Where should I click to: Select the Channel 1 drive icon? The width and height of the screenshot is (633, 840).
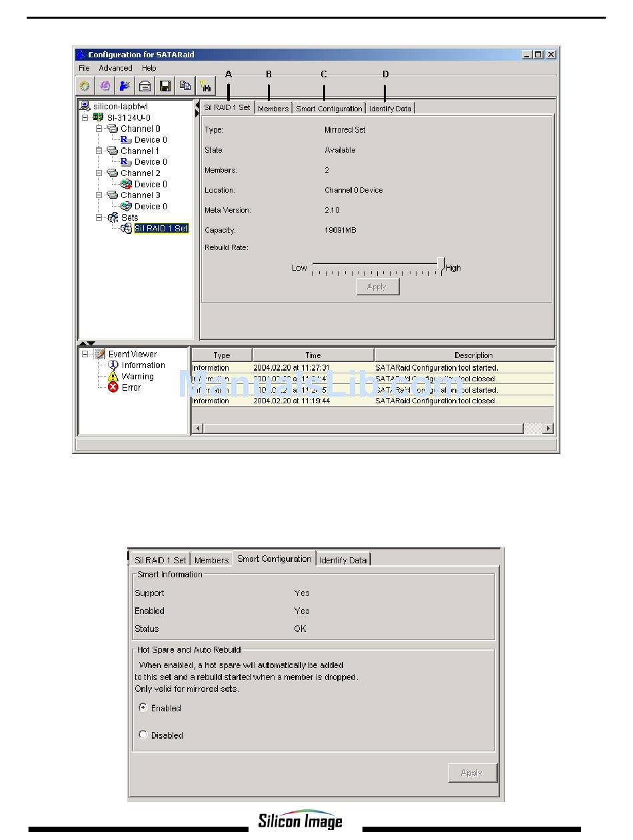(113, 151)
